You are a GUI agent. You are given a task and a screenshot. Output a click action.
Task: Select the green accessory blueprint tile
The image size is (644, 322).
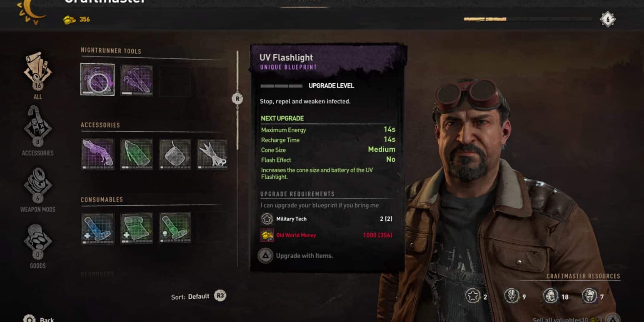(x=137, y=154)
